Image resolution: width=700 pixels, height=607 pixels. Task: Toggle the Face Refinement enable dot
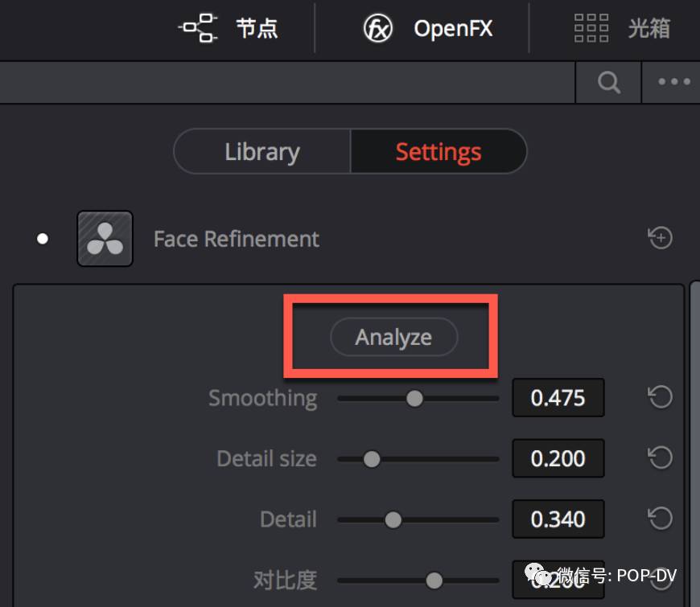coord(43,239)
